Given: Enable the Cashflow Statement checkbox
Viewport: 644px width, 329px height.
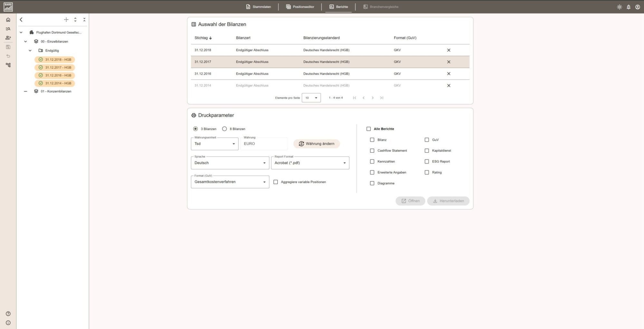Looking at the screenshot, I should 372,150.
